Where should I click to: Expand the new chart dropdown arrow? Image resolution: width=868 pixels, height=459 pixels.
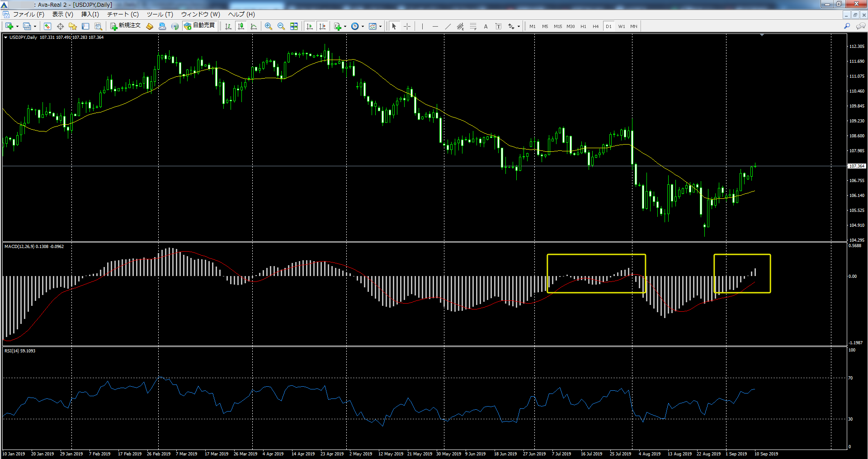pyautogui.click(x=17, y=27)
